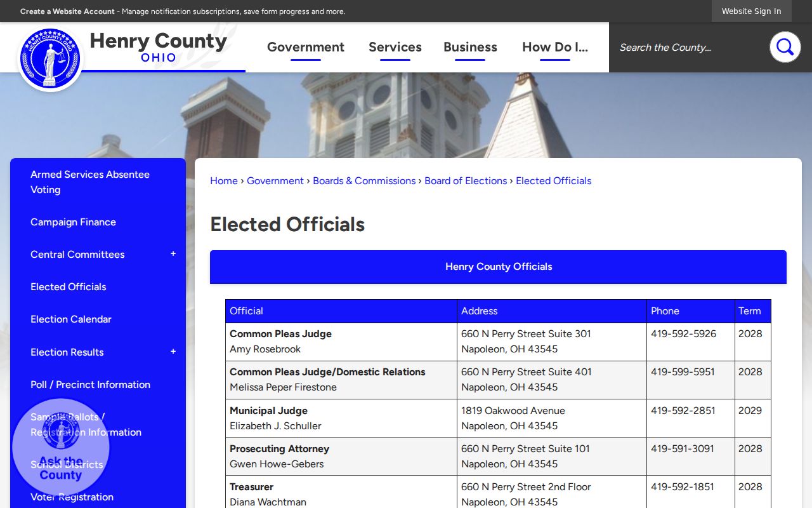Open Boards & Commissions breadcrumb link
Viewport: 812px width, 508px height.
click(x=364, y=181)
